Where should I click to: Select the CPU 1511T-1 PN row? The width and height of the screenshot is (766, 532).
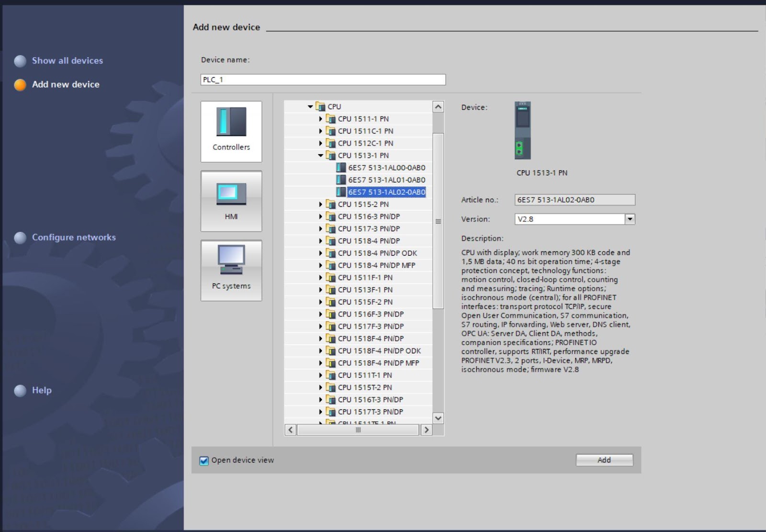point(358,375)
